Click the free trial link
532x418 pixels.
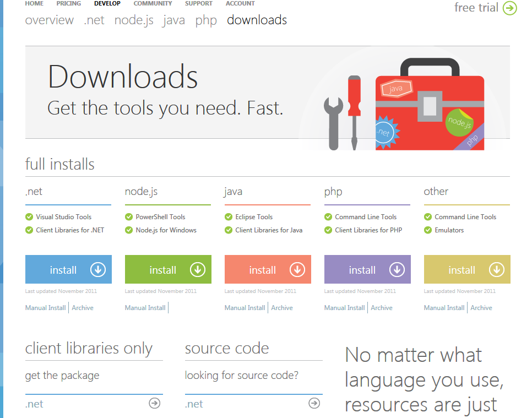click(476, 8)
